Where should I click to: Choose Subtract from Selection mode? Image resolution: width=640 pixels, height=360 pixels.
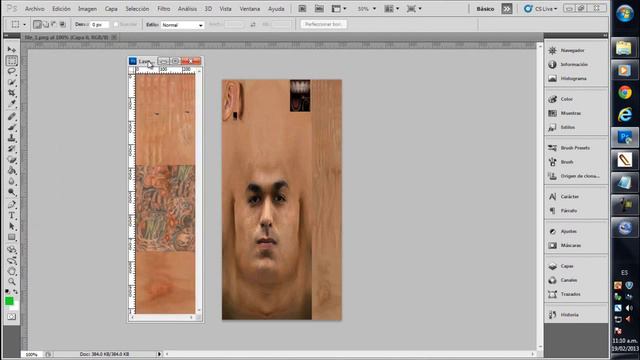pyautogui.click(x=54, y=24)
